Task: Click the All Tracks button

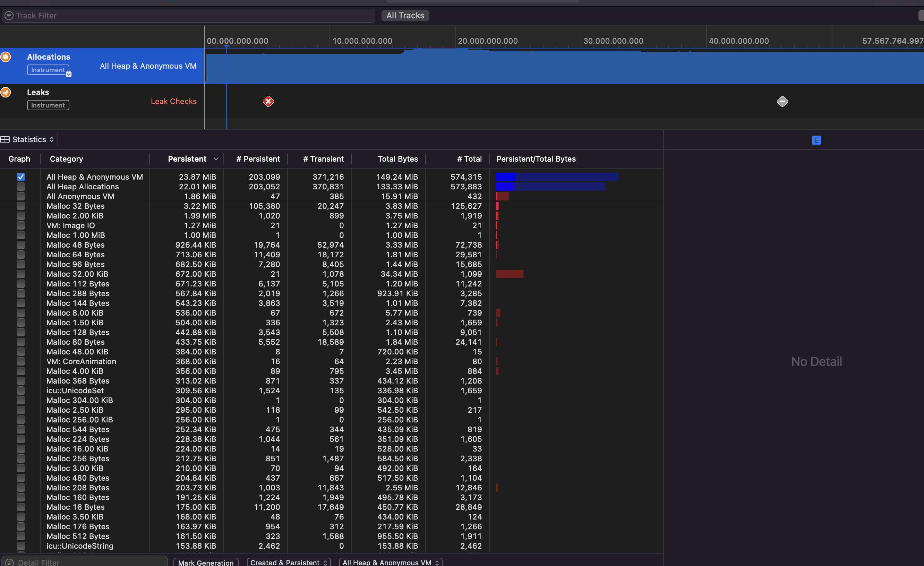Action: 405,16
